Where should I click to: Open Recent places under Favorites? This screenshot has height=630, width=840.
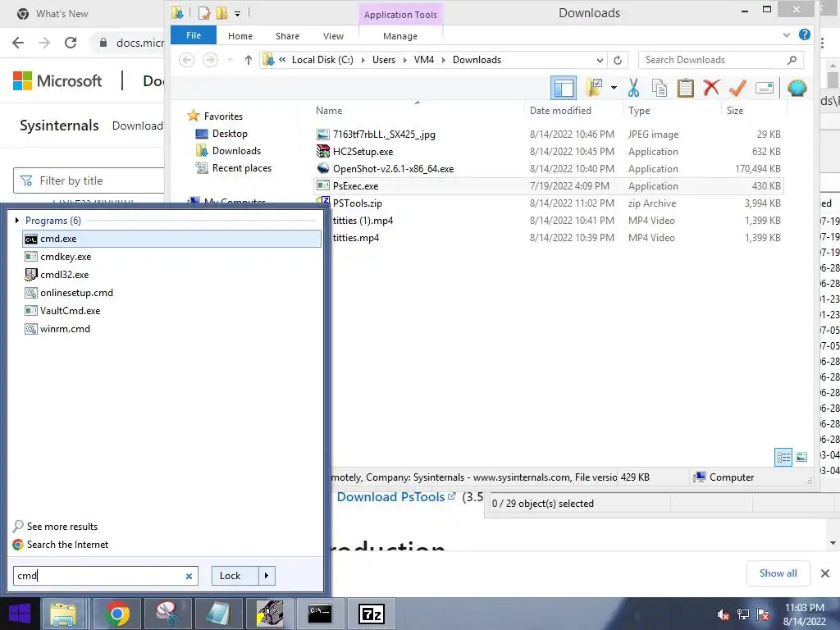tap(242, 167)
